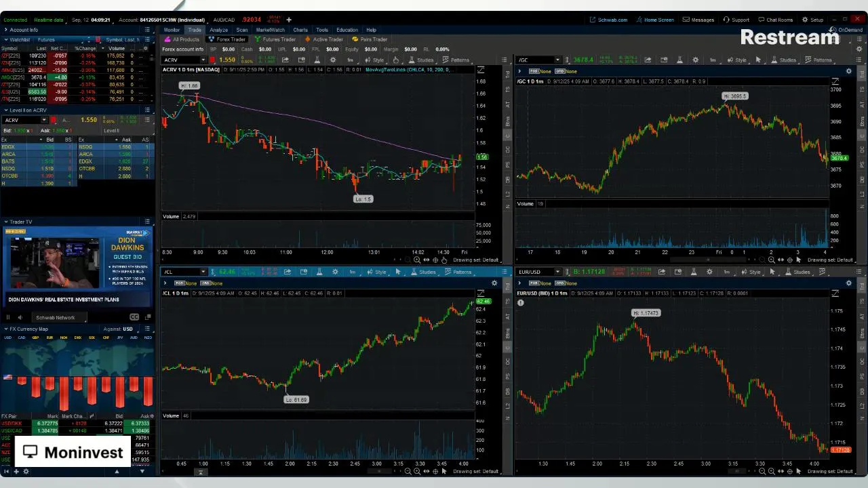Open the gear icon beside /CL POS None

[x=494, y=283]
